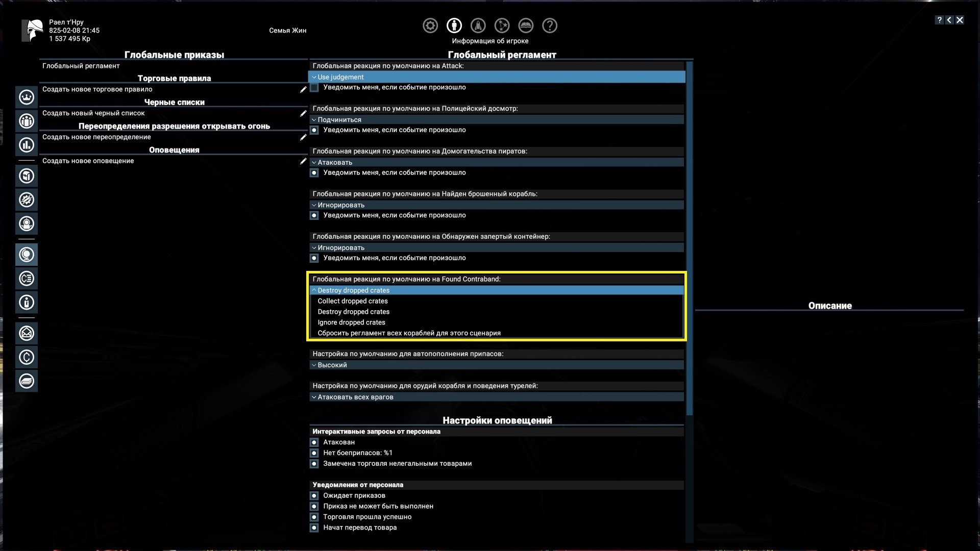Open the building blocks icon in the sidebar
The width and height of the screenshot is (980, 551).
tap(27, 176)
